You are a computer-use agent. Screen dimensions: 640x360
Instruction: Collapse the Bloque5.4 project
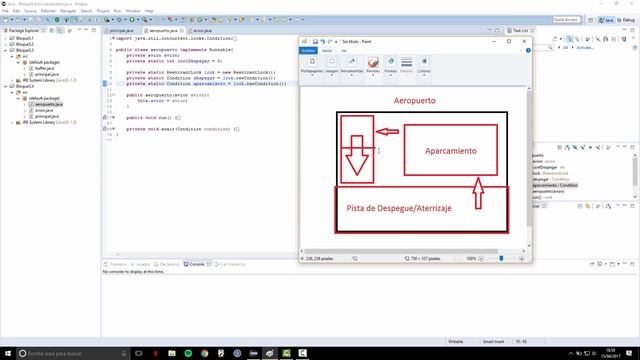[6, 86]
